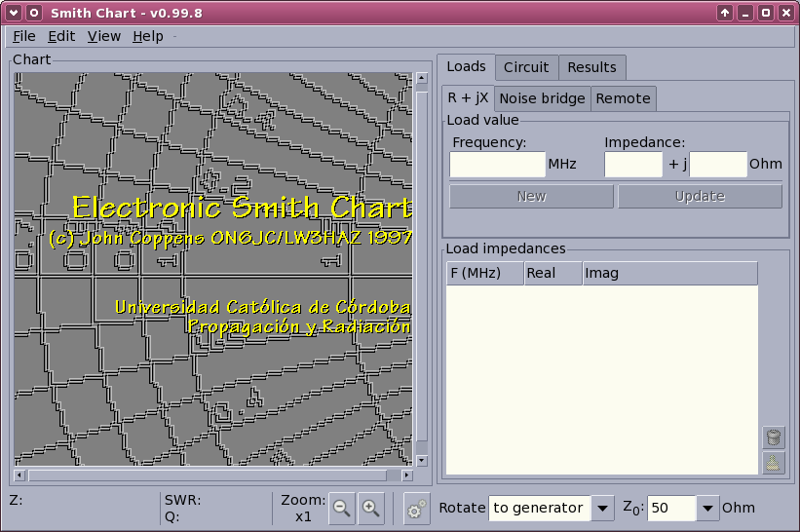800x532 pixels.
Task: Click the zoom in magnifier icon
Action: (371, 508)
